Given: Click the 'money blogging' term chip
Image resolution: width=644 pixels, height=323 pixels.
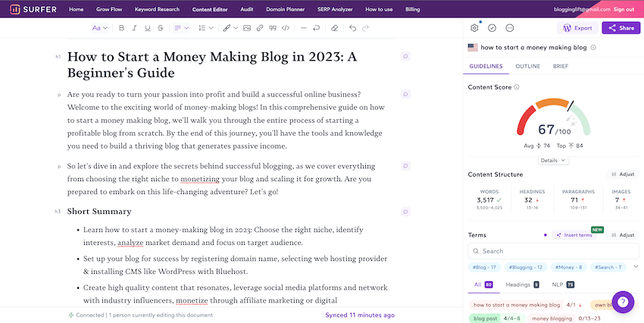Looking at the screenshot, I should coord(566,318).
